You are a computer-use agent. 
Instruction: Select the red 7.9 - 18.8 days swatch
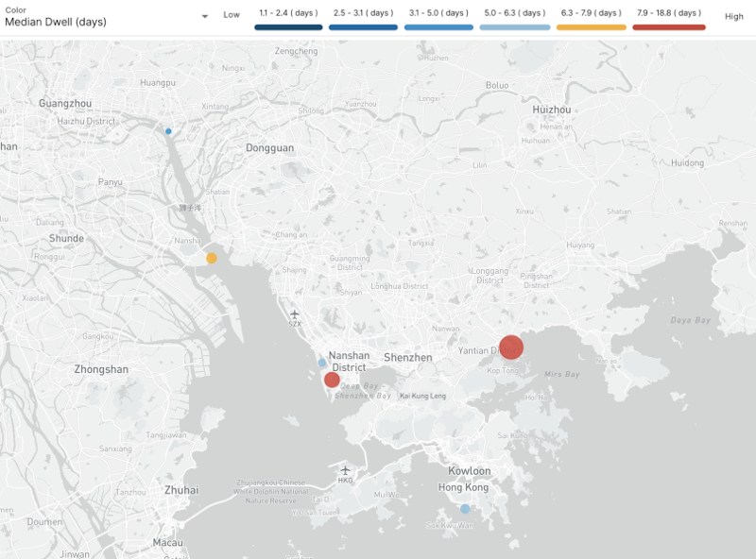point(668,27)
